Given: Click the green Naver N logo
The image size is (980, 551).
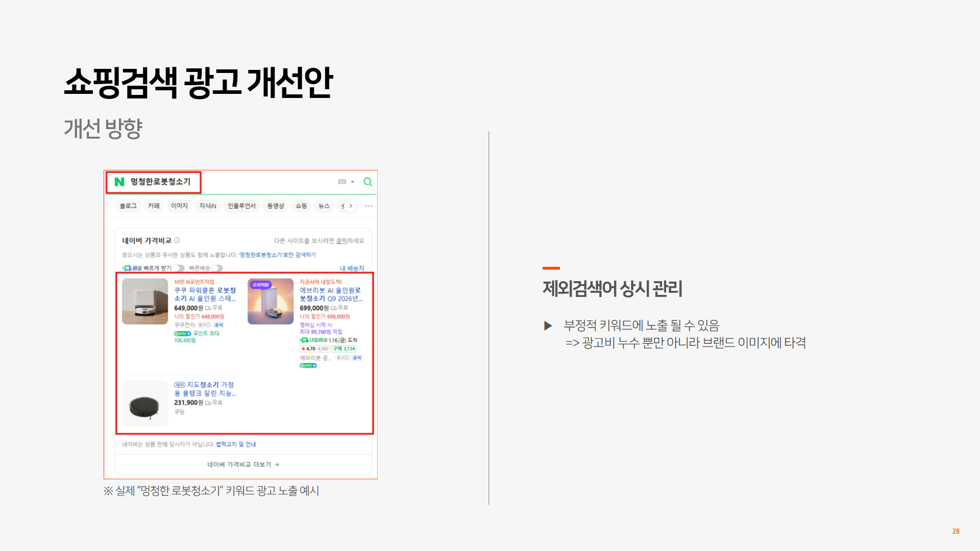Looking at the screenshot, I should (119, 182).
